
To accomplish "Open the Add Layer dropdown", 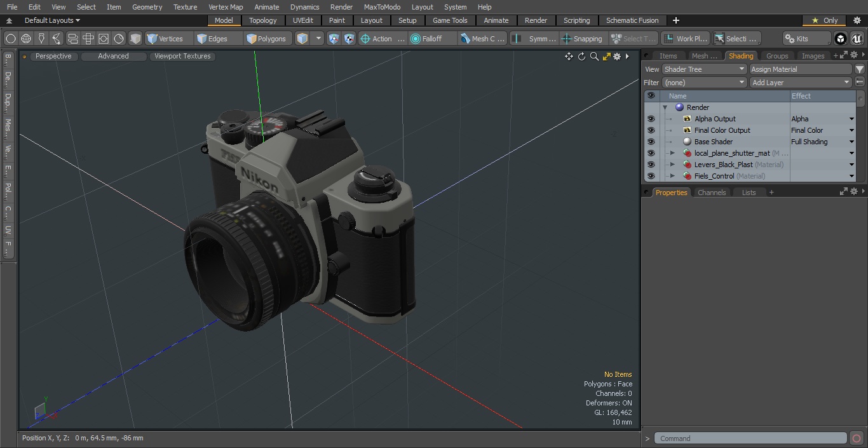I will tap(801, 83).
